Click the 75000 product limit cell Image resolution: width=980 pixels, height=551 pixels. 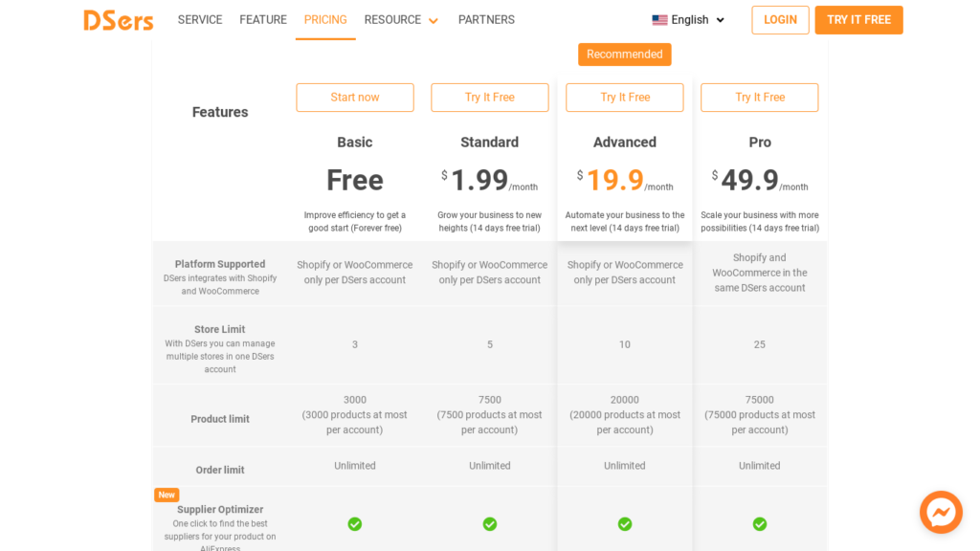(x=759, y=415)
